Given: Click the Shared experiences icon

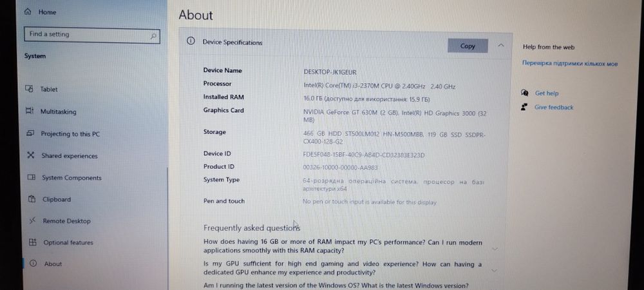Looking at the screenshot, I should point(31,155).
